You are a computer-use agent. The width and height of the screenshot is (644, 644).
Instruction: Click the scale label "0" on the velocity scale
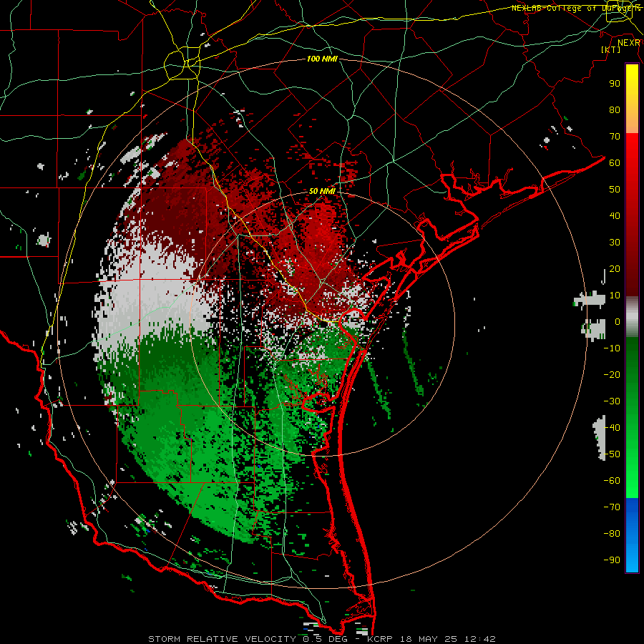coord(618,321)
